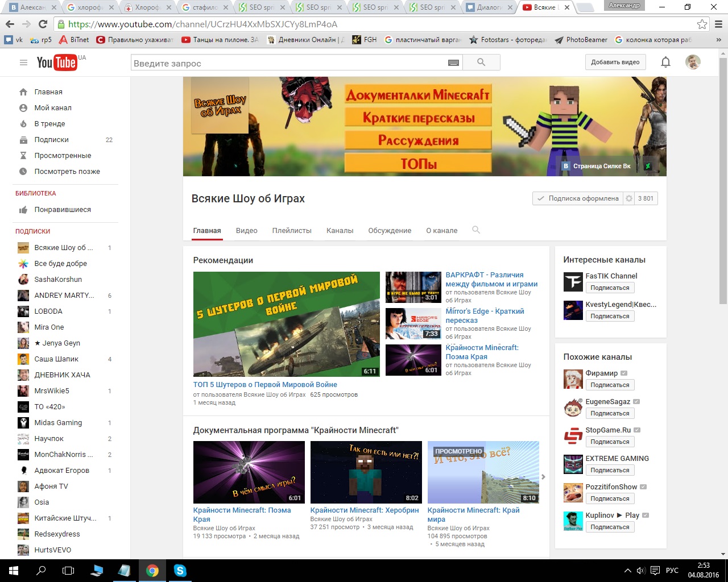728x582 pixels.
Task: Show next videos with the shelf arrow
Action: click(x=543, y=477)
